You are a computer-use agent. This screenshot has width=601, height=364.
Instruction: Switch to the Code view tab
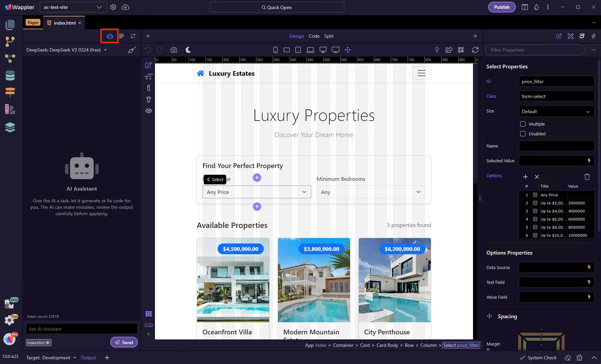point(314,36)
